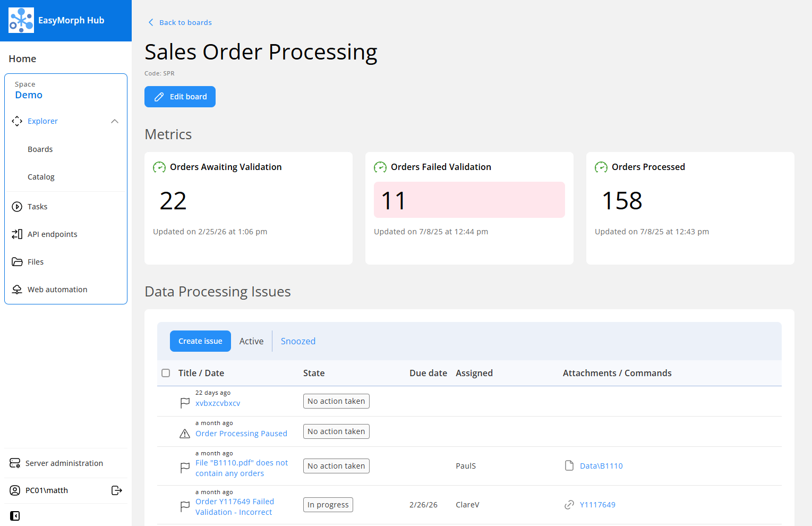Open Server administration
Screen dimensions: 812x526
click(64, 463)
